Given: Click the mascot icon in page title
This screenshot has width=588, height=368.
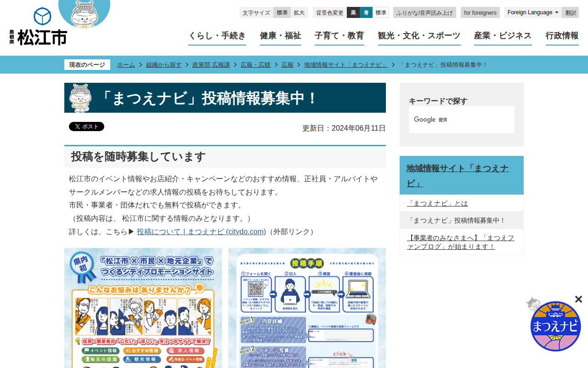Looking at the screenshot, I should [x=80, y=98].
